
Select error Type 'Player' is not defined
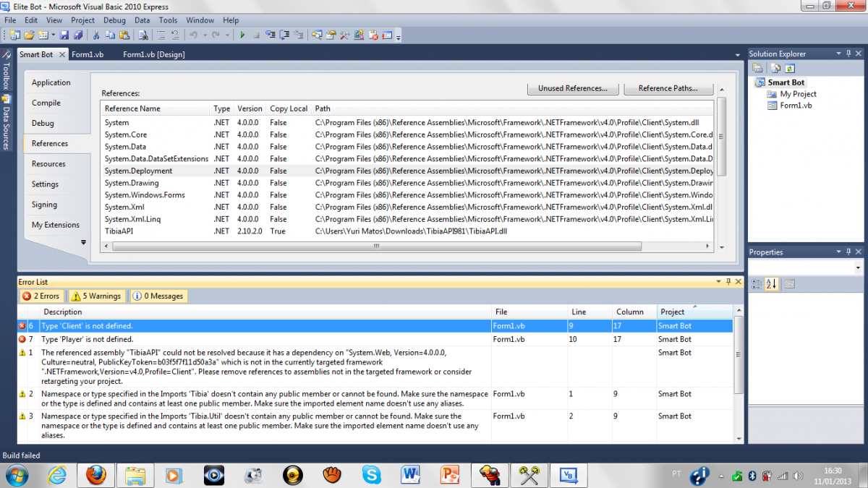[x=375, y=339]
